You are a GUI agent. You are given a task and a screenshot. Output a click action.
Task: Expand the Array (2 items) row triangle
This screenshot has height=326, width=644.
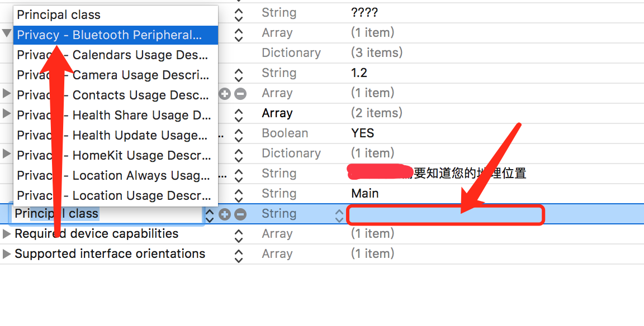6,113
